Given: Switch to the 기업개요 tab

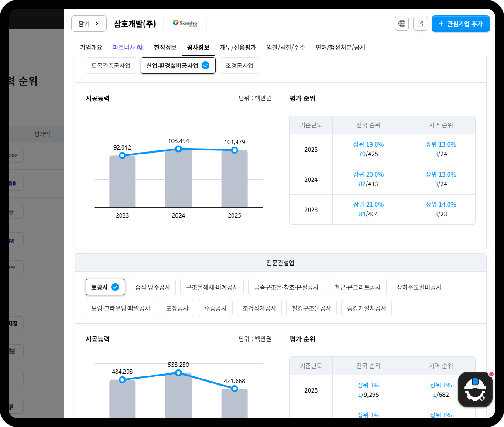Looking at the screenshot, I should pos(91,47).
